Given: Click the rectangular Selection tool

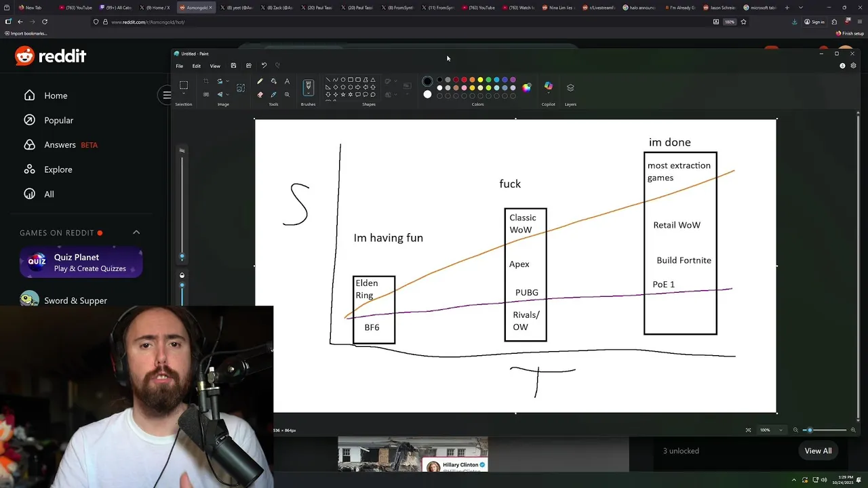Looking at the screenshot, I should tap(184, 85).
